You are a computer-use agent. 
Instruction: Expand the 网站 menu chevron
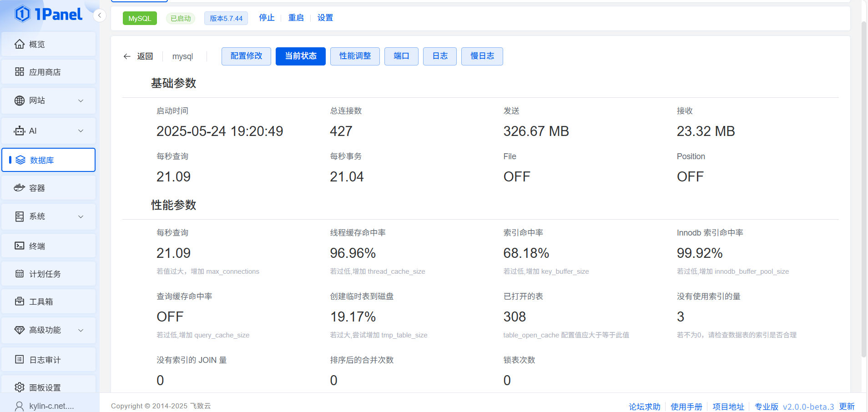[81, 100]
